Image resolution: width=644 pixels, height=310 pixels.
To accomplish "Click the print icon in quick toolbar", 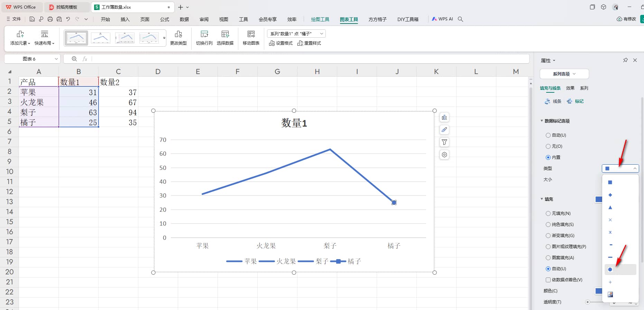I will [50, 19].
